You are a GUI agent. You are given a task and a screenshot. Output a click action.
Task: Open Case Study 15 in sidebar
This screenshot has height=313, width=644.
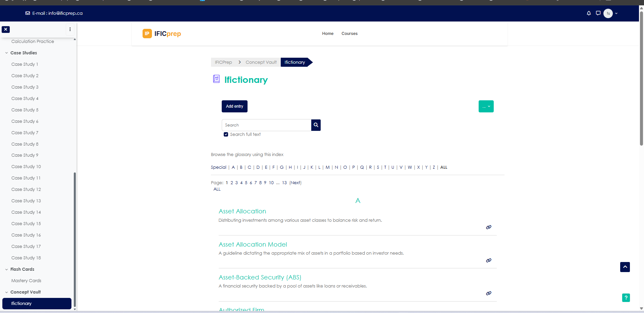pos(26,223)
